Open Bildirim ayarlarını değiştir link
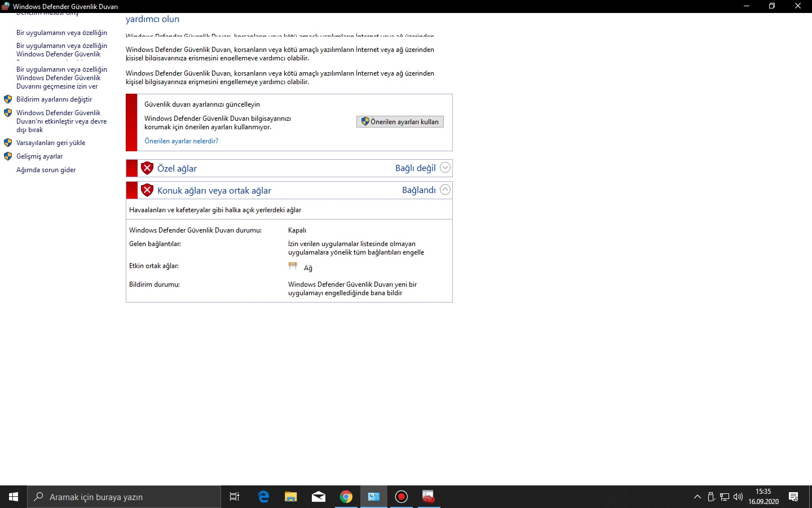812x508 pixels. (54, 99)
